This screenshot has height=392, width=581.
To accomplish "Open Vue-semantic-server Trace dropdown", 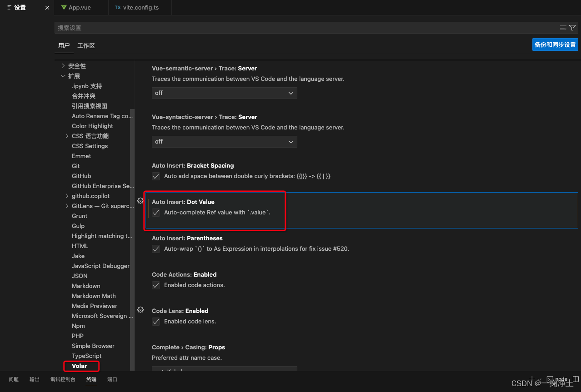I will [225, 93].
